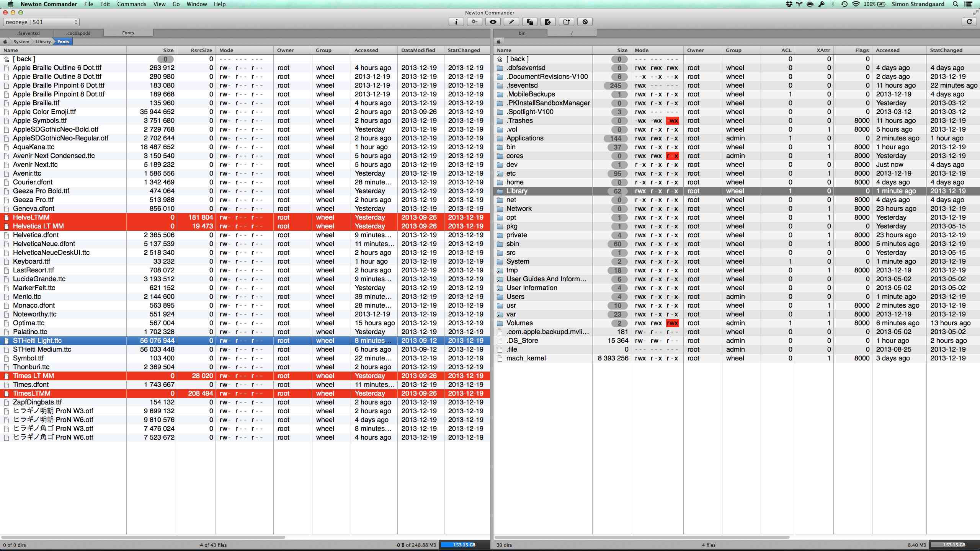Select the bin tab in right pane
The height and width of the screenshot is (551, 980).
pos(522,33)
